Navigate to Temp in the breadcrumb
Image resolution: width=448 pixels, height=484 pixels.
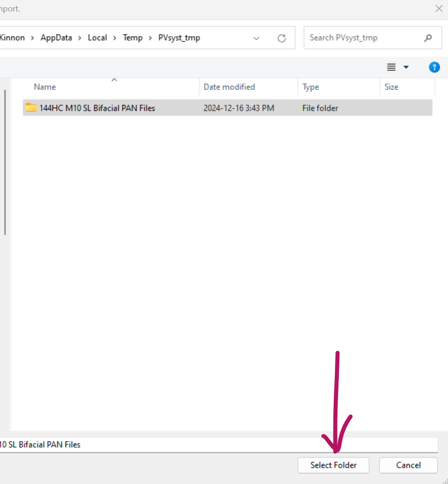(x=132, y=37)
